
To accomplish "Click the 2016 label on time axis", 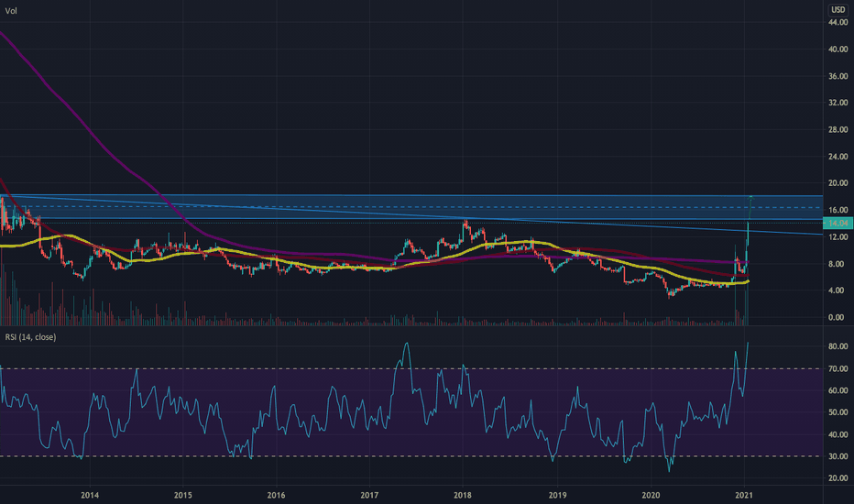I will coord(276,495).
